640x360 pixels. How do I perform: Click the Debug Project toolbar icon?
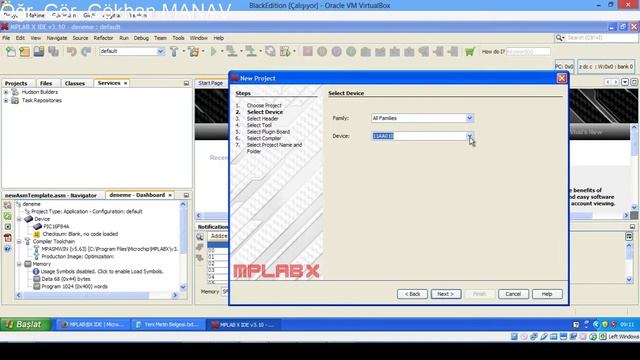coord(285,51)
